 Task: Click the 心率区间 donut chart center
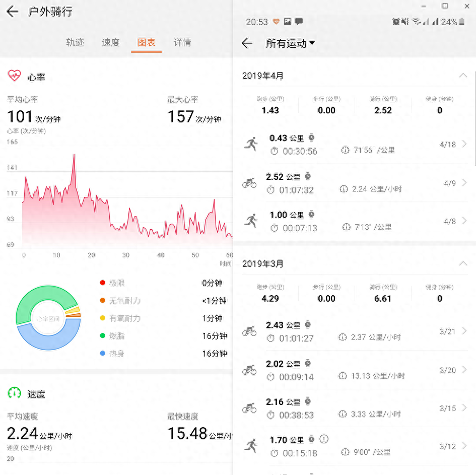(x=48, y=318)
